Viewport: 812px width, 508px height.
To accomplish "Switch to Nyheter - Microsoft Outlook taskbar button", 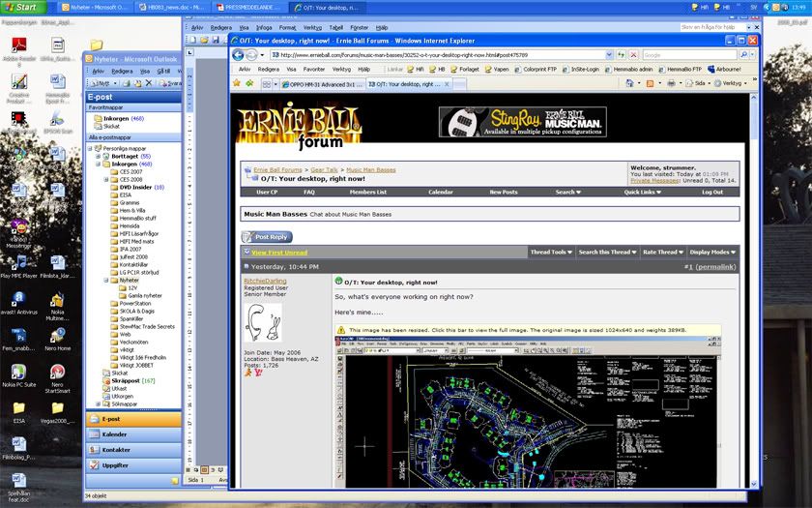I will (x=95, y=8).
